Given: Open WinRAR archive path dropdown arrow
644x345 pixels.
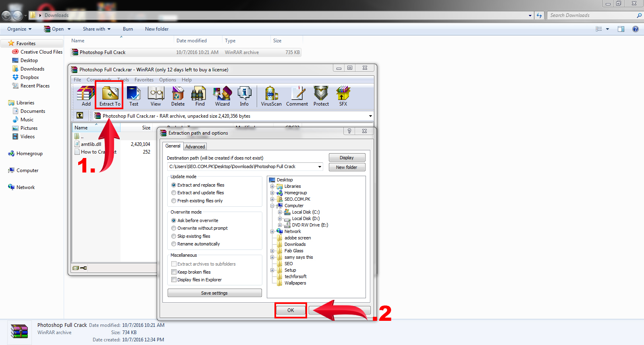Looking at the screenshot, I should coord(370,116).
